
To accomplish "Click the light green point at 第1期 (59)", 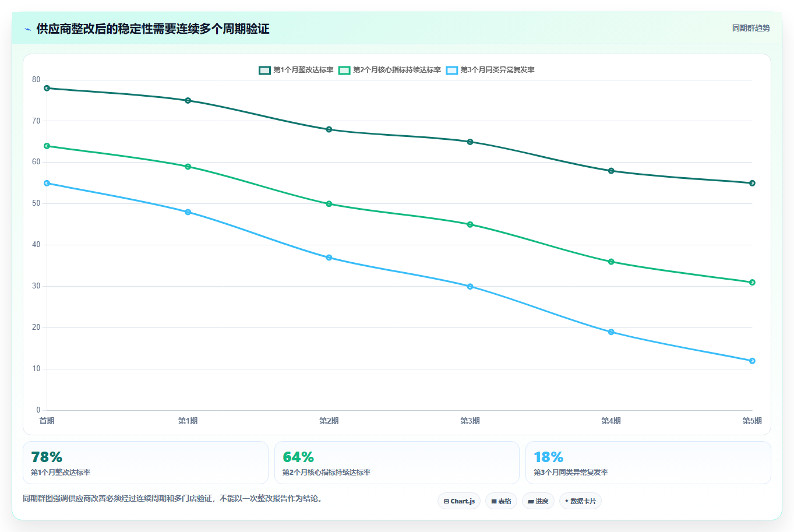I will [188, 167].
